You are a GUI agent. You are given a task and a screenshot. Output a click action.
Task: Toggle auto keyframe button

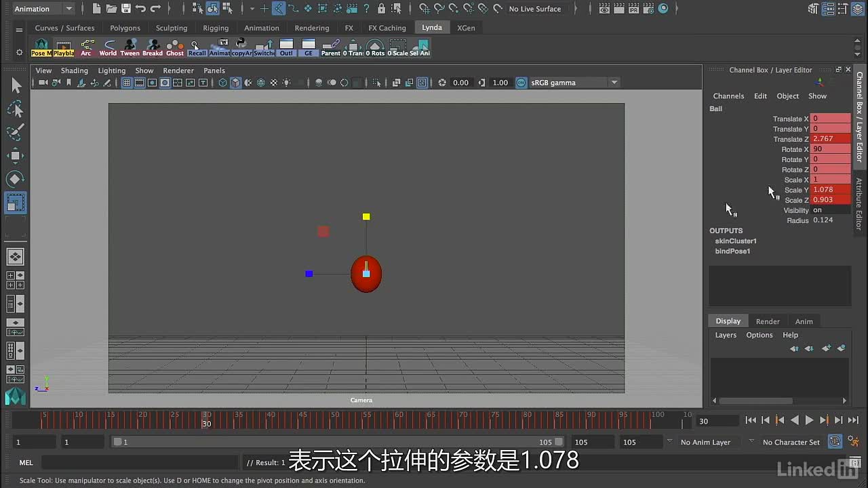835,441
